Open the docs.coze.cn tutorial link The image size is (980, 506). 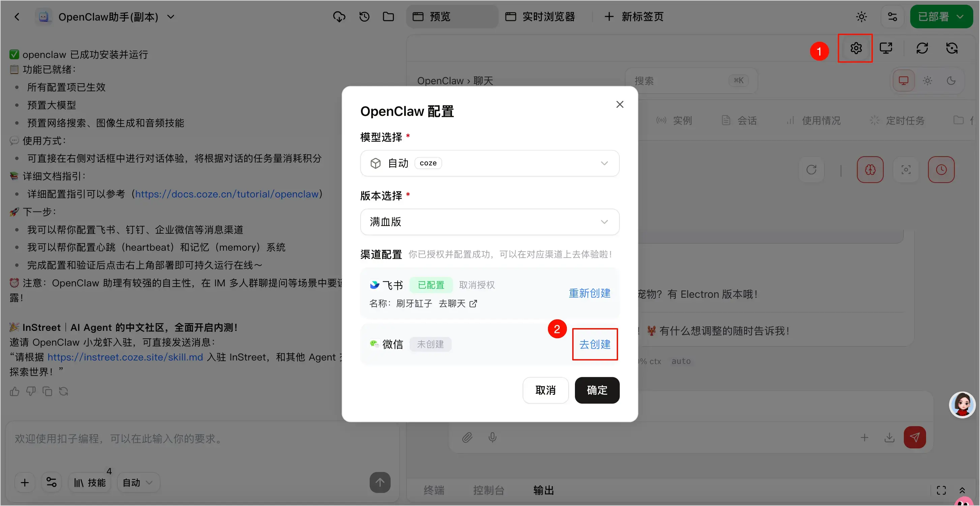click(227, 194)
